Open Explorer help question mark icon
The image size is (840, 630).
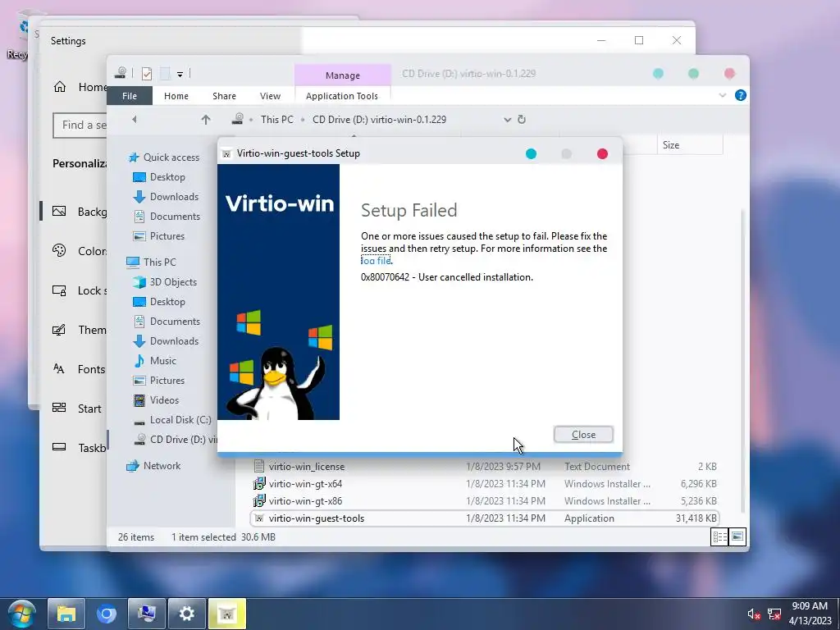[741, 95]
